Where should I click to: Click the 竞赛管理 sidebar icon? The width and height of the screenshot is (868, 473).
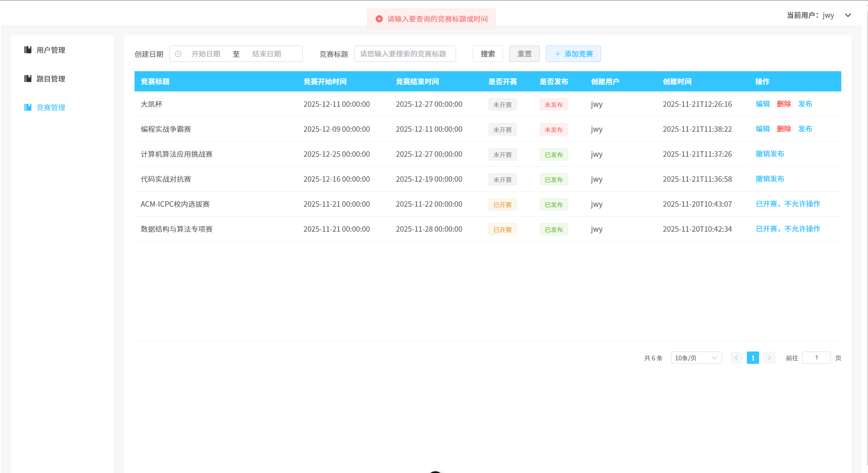(x=28, y=107)
